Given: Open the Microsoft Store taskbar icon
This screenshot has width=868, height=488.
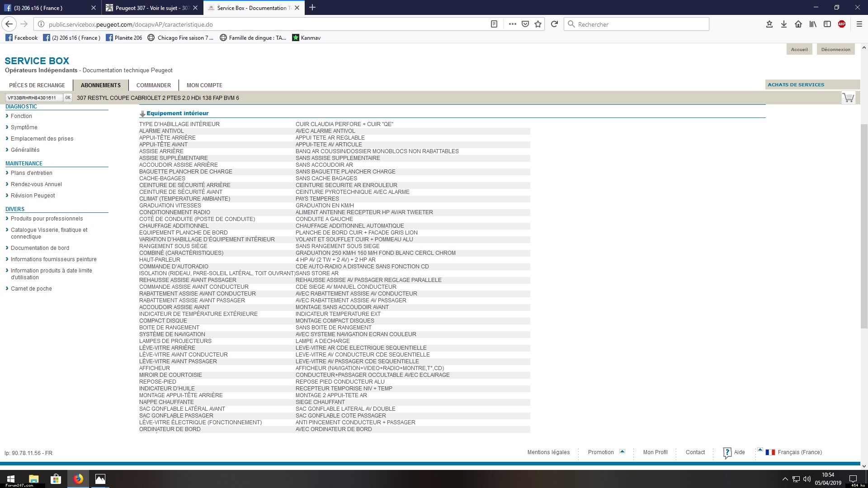Looking at the screenshot, I should (56, 479).
